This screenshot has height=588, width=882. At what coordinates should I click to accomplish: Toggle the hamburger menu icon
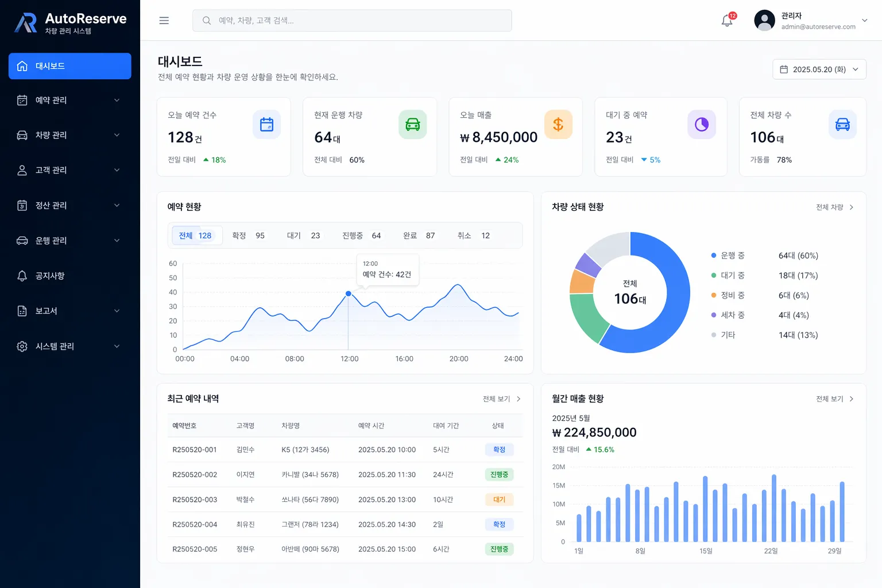click(x=164, y=21)
